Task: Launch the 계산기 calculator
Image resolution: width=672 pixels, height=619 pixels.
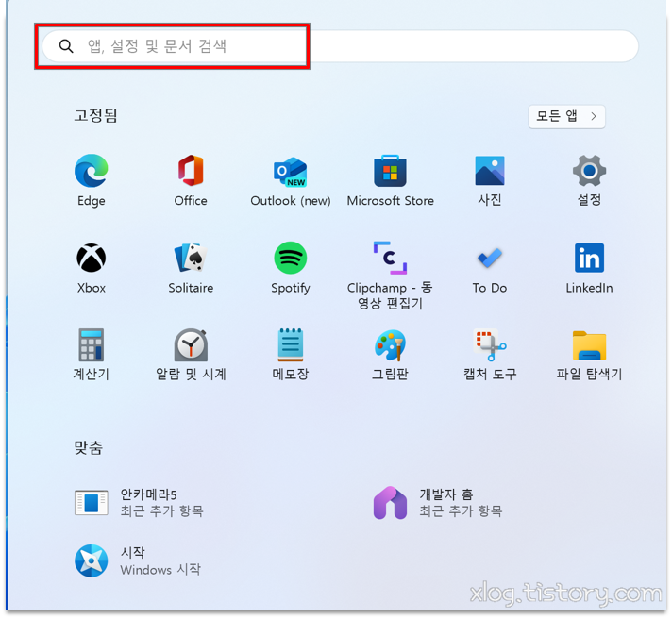Action: coord(92,344)
